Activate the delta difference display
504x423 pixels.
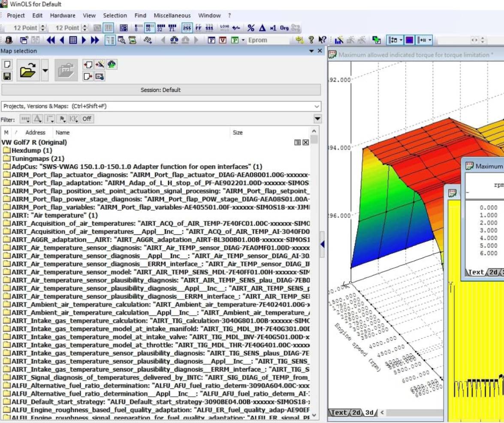[263, 27]
